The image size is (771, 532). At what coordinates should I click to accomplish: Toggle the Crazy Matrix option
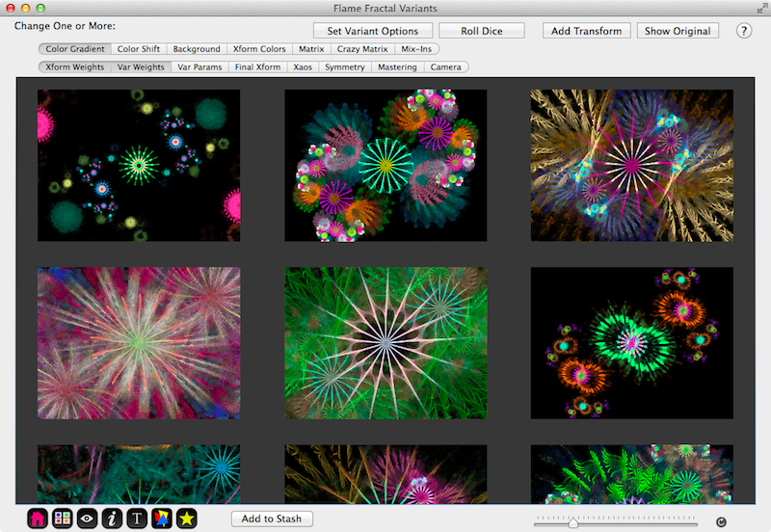tap(363, 49)
